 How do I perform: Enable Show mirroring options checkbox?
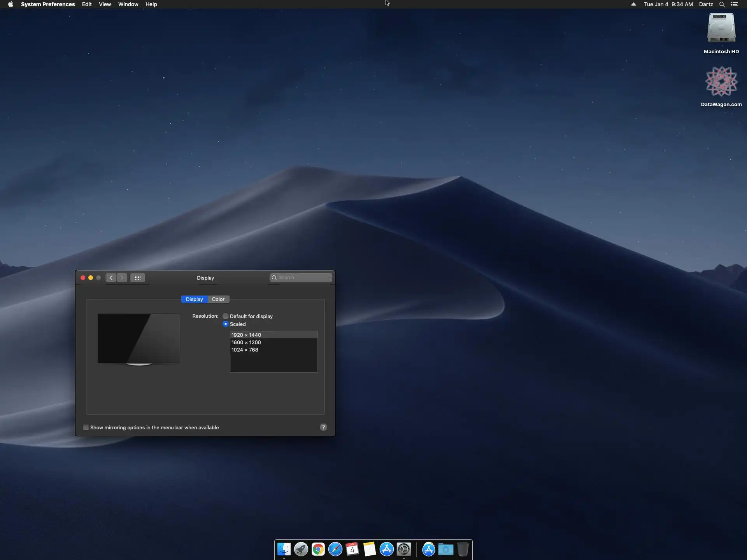[x=86, y=427]
